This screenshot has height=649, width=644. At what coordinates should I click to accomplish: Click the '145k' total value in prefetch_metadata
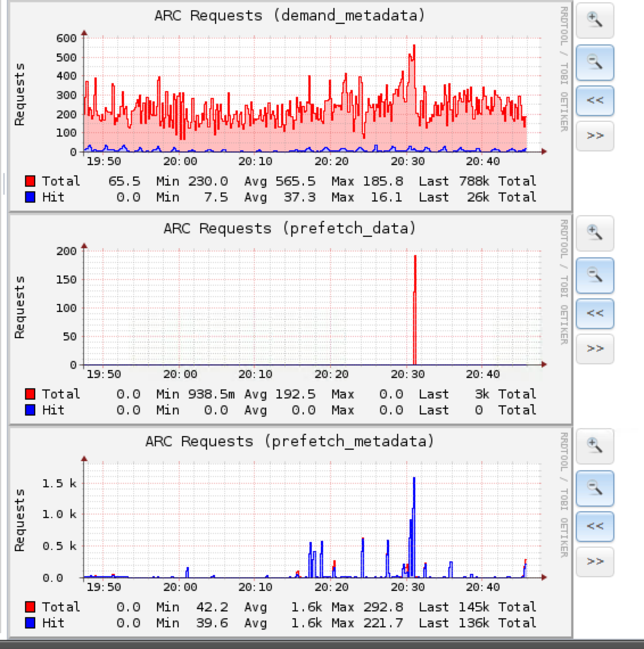(x=474, y=607)
